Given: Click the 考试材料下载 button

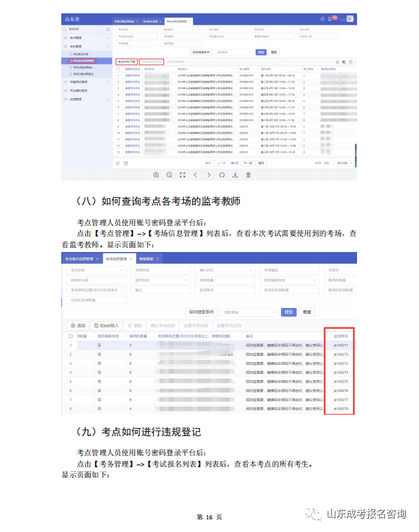Looking at the screenshot, I should point(127,62).
